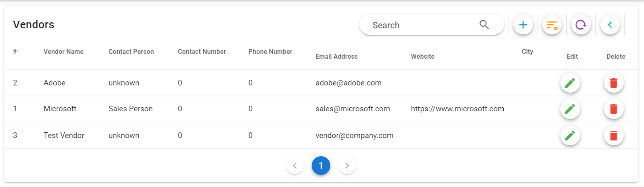Viewport: 644px width, 187px height.
Task: Go to next page of vendors
Action: click(x=347, y=166)
